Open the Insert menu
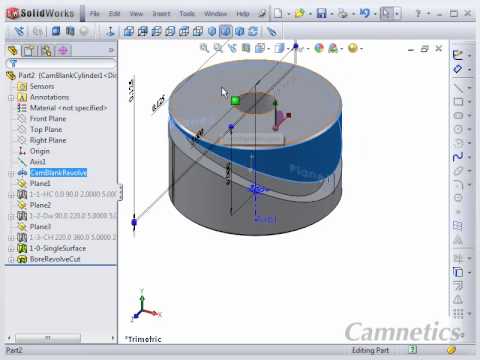The image size is (480, 360). tap(161, 14)
